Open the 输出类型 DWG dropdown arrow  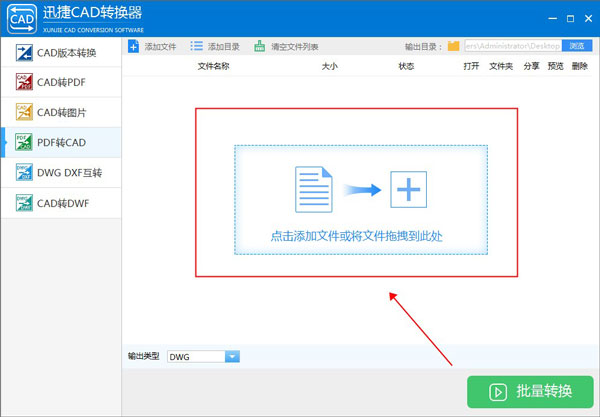pyautogui.click(x=232, y=357)
